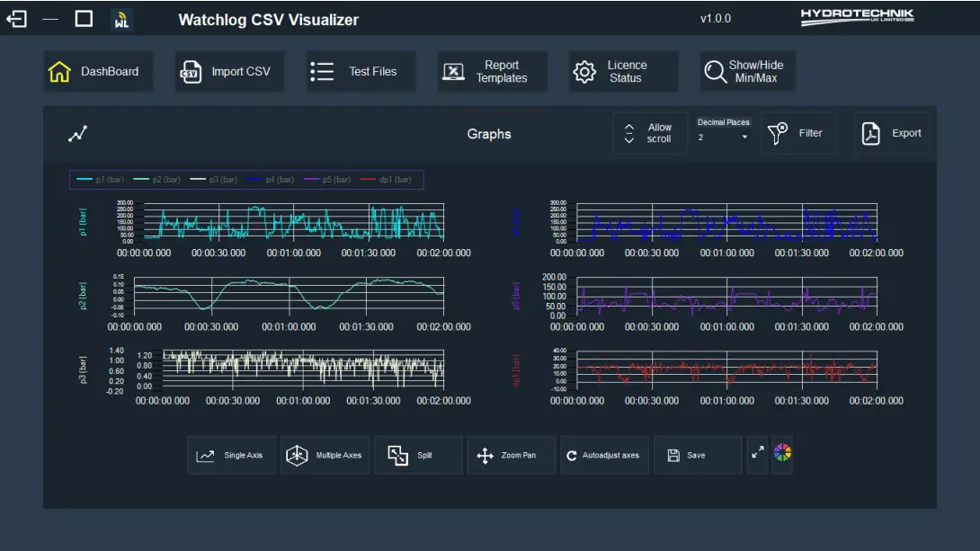Select the Single Axis graph mode
The image size is (980, 551).
tap(231, 455)
